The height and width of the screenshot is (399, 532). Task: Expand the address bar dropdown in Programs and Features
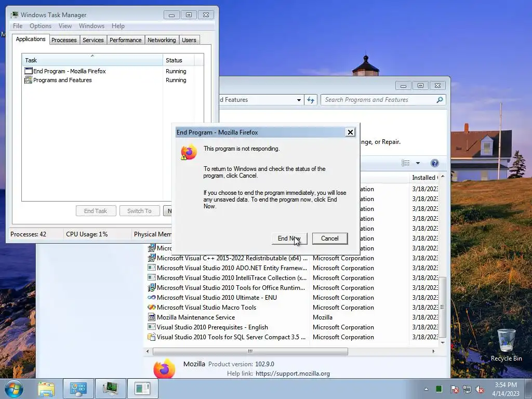pos(299,100)
